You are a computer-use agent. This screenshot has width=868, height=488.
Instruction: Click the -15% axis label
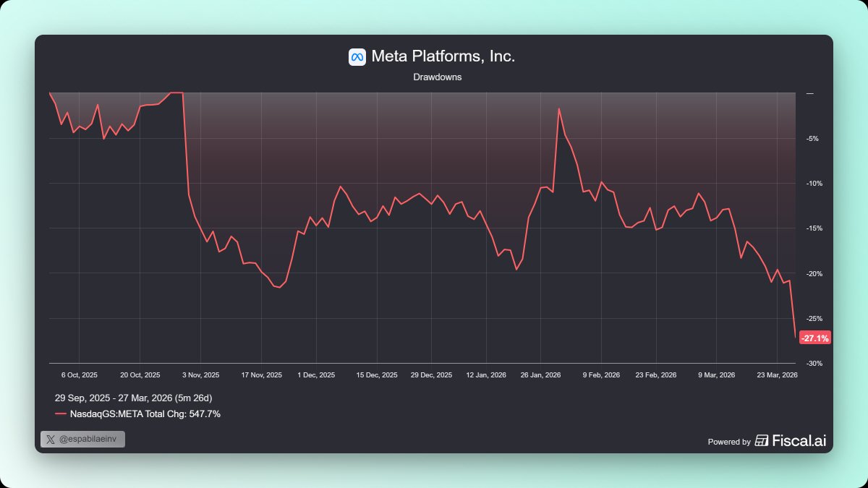[x=814, y=228]
